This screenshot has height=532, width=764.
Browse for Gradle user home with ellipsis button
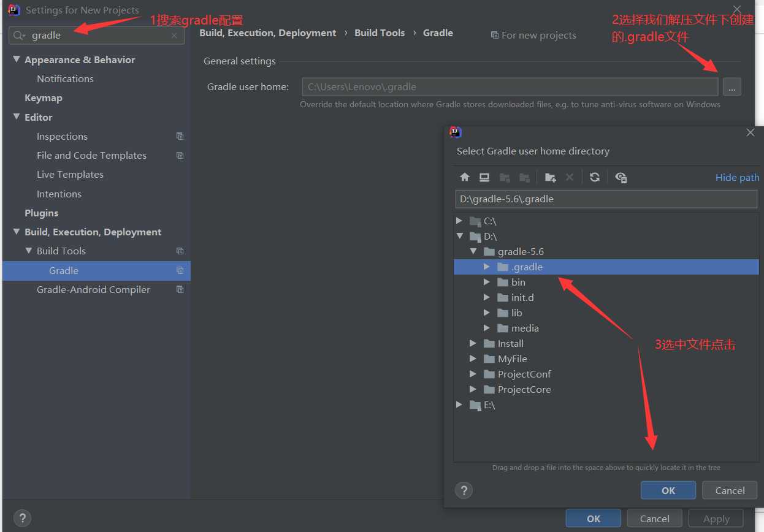[x=732, y=87]
